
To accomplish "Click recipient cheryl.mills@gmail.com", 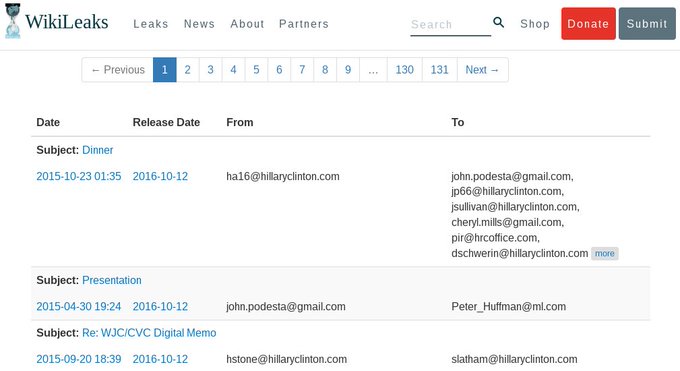I will 507,223.
